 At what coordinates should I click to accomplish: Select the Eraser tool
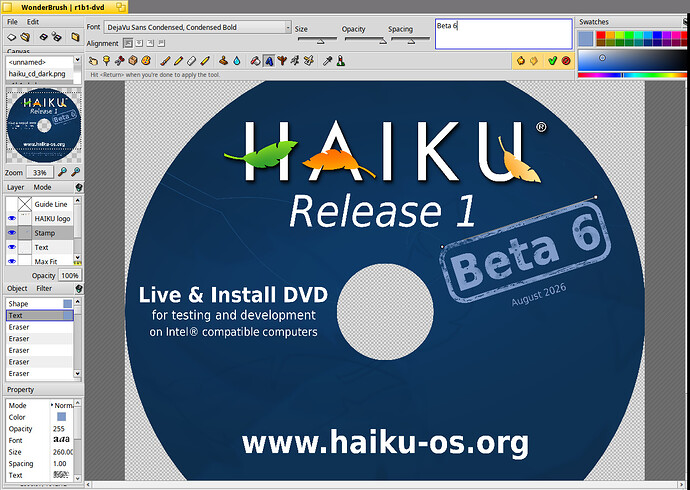tap(191, 61)
